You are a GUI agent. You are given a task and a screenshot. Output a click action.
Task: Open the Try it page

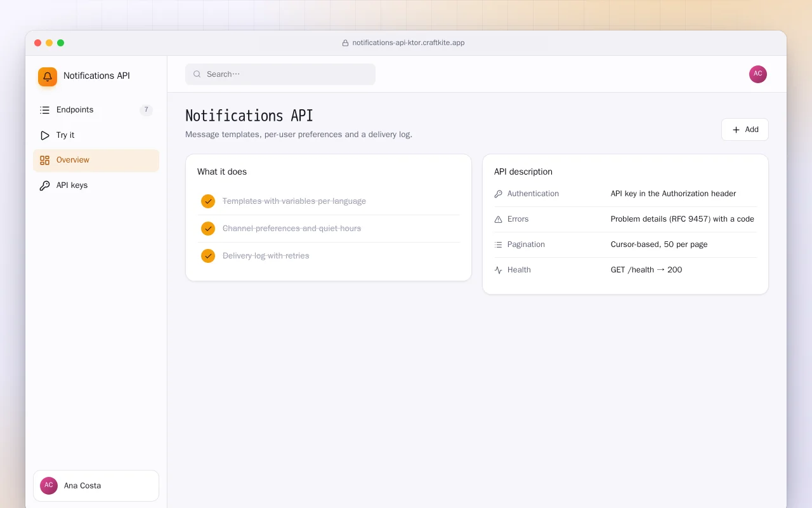pos(96,135)
